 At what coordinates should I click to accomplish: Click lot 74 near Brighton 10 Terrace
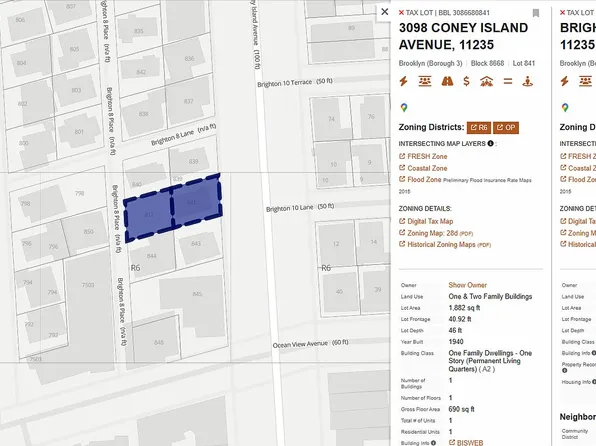[x=331, y=119]
